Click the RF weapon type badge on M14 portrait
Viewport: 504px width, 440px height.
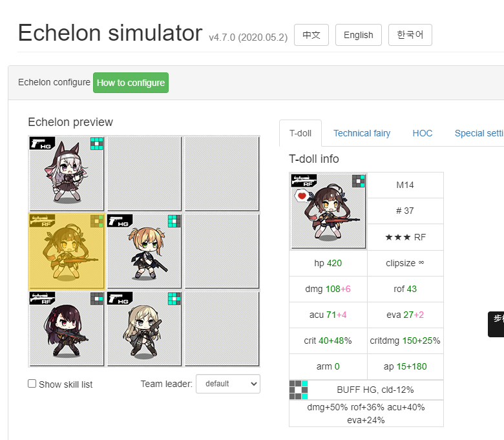tap(304, 181)
